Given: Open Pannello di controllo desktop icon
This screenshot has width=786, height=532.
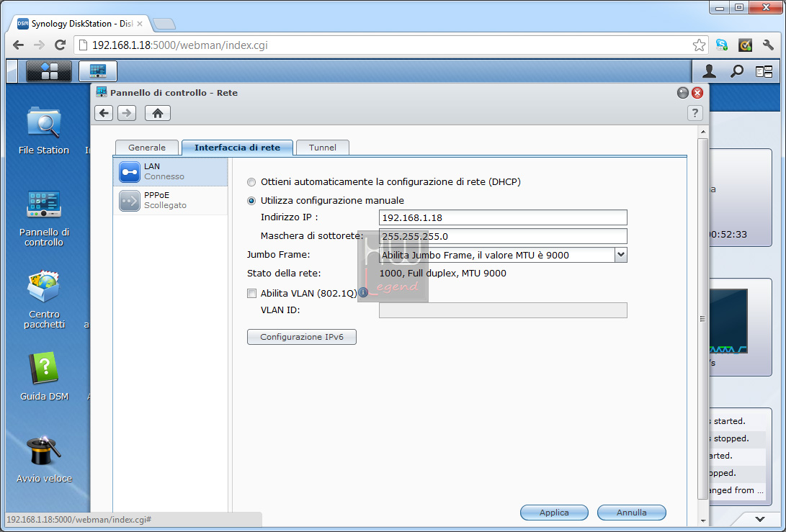Looking at the screenshot, I should click(44, 218).
